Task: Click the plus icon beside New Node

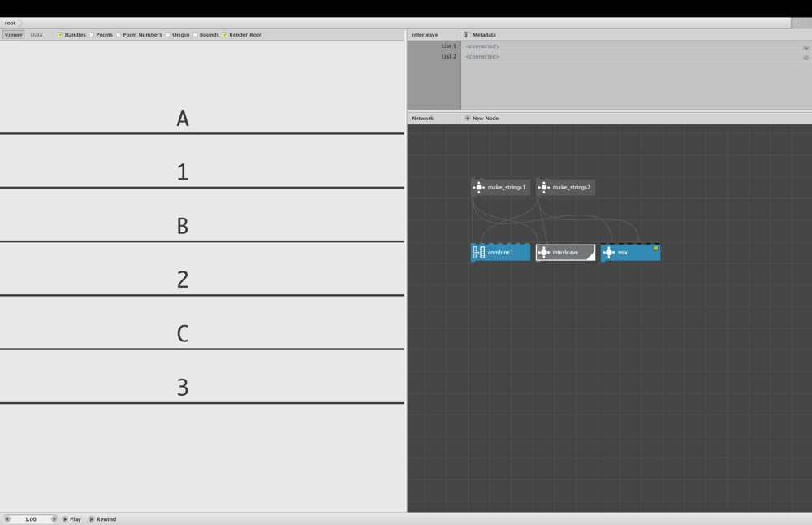Action: tap(467, 118)
